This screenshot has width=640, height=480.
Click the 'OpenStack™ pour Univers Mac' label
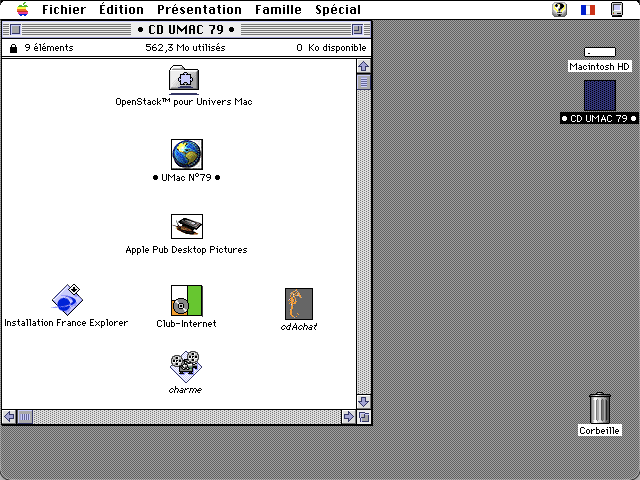point(184,102)
